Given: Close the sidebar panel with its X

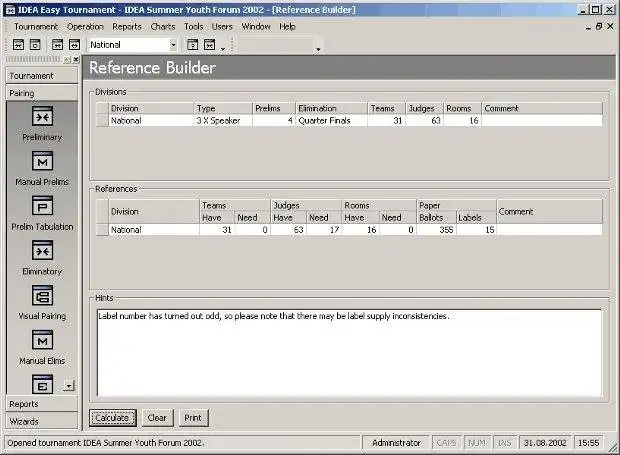Looking at the screenshot, I should pyautogui.click(x=76, y=60).
